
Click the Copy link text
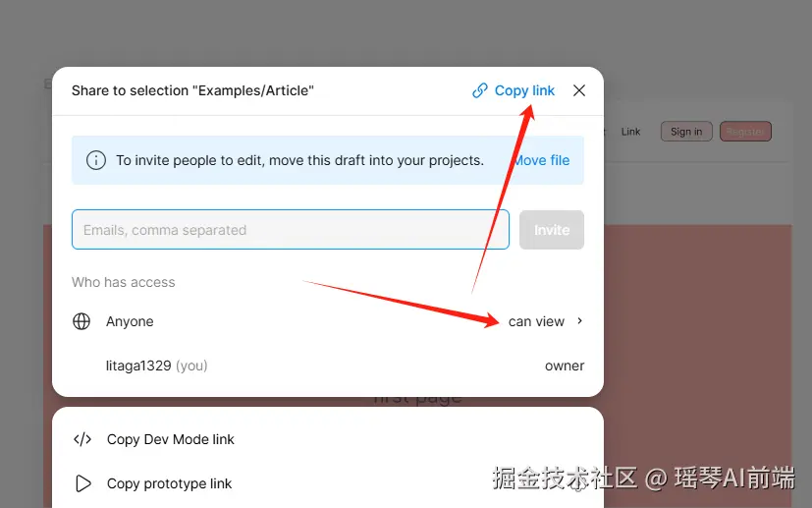coord(524,90)
